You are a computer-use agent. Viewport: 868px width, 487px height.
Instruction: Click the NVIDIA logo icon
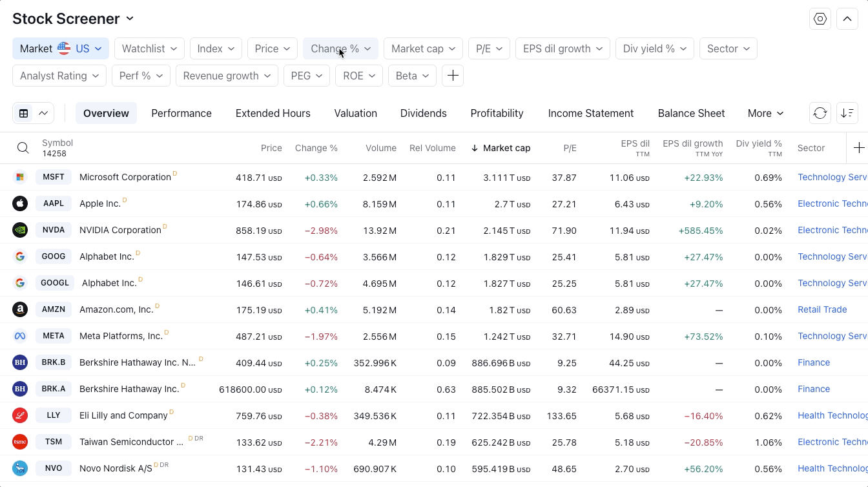click(20, 230)
